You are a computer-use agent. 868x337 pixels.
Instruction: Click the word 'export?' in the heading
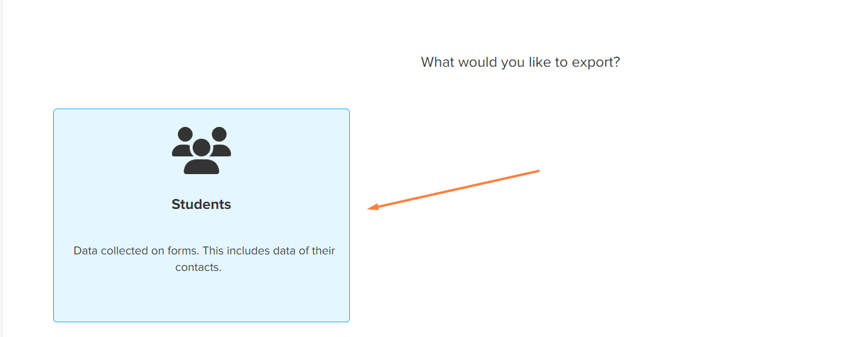596,63
